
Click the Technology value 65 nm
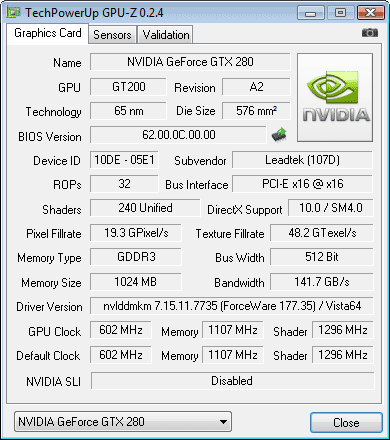coord(128,111)
